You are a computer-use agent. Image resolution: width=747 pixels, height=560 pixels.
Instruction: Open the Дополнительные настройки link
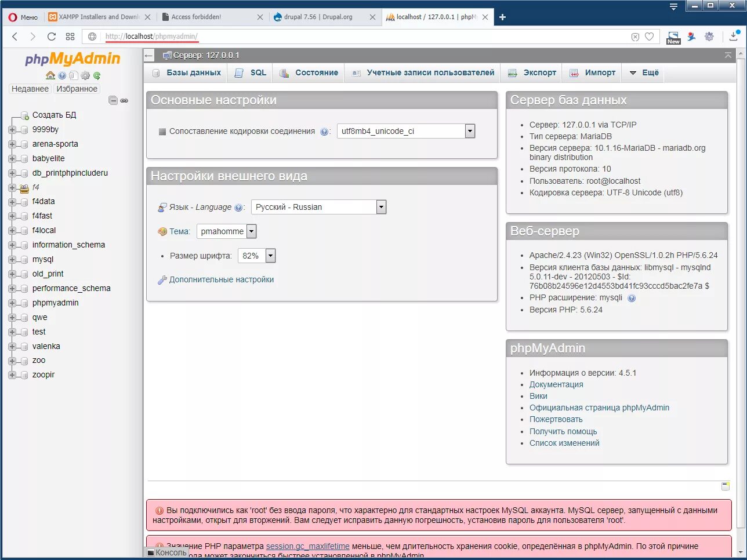(222, 279)
